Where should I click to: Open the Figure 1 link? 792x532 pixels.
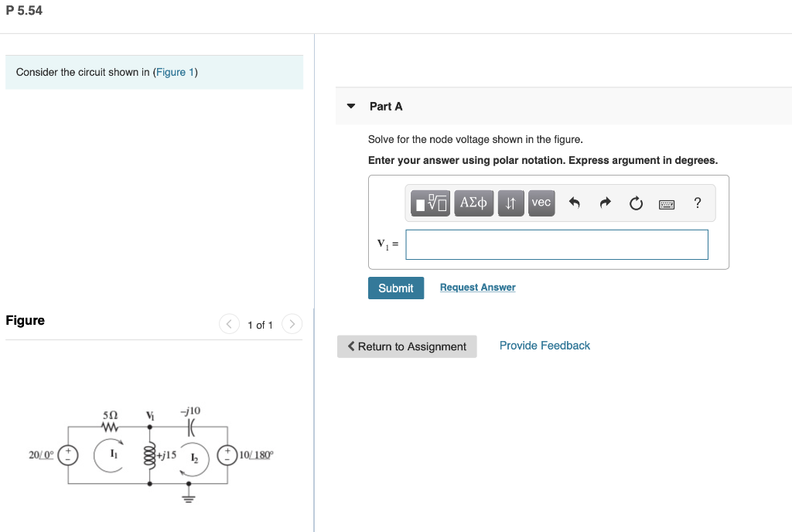tap(176, 72)
